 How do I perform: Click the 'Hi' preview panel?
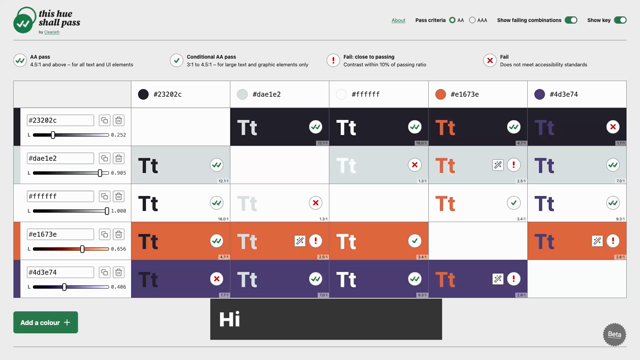pyautogui.click(x=326, y=319)
